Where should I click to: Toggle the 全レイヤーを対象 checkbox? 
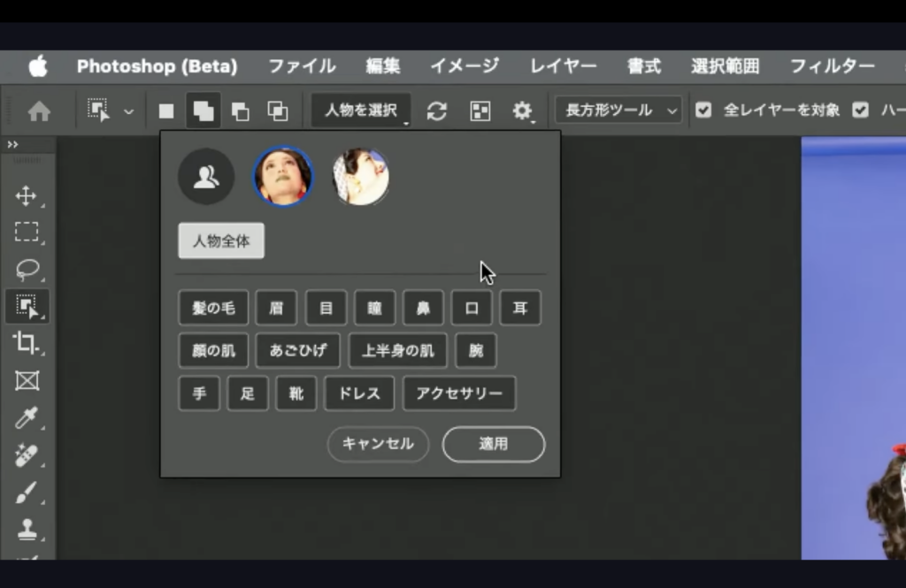pos(703,111)
